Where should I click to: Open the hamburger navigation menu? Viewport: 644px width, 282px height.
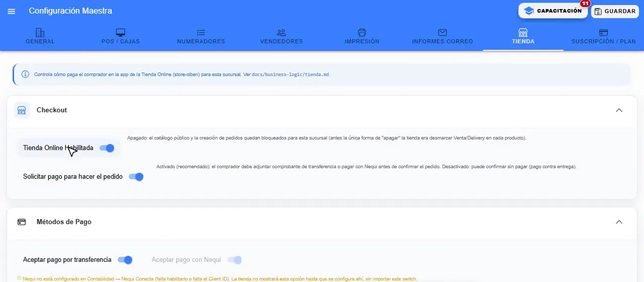click(12, 11)
